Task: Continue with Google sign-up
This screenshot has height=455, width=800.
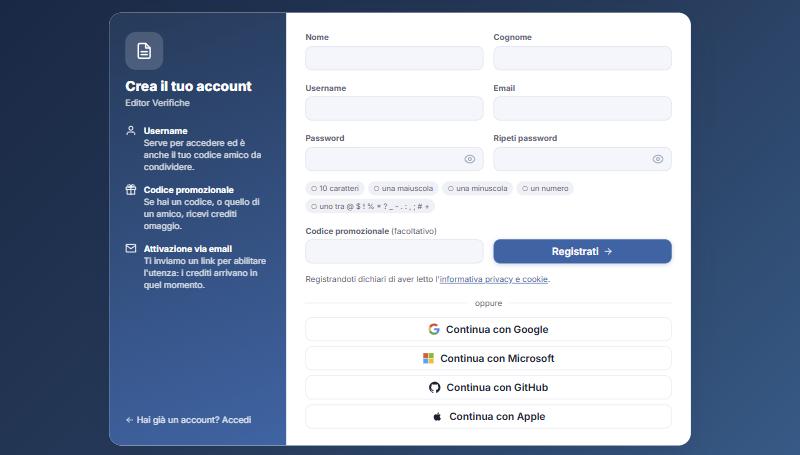Action: [488, 330]
